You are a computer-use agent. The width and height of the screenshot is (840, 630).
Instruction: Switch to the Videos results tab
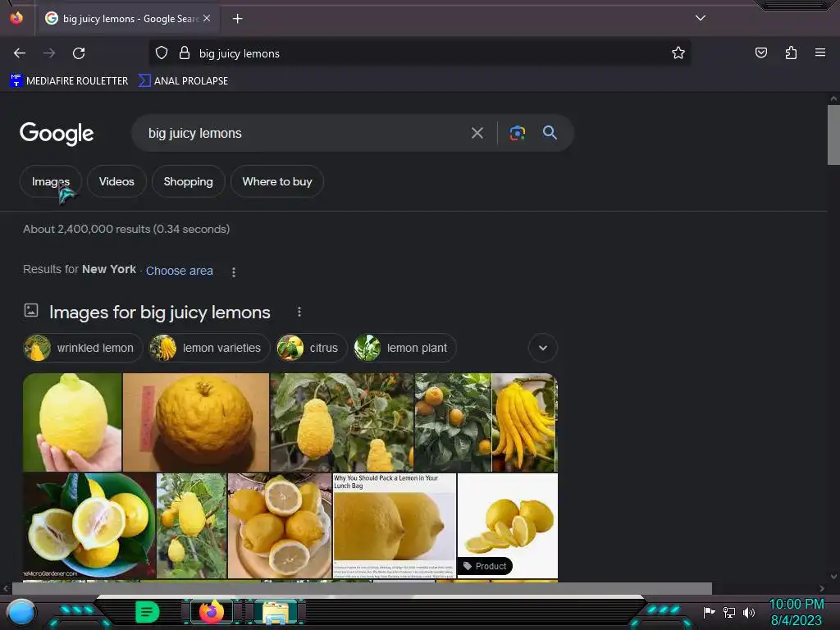click(116, 181)
